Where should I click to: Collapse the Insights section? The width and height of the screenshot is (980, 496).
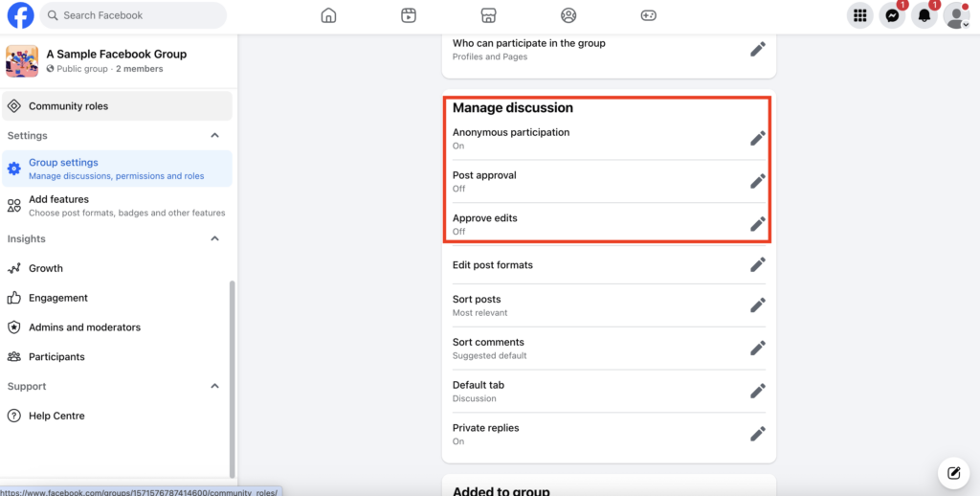[215, 239]
